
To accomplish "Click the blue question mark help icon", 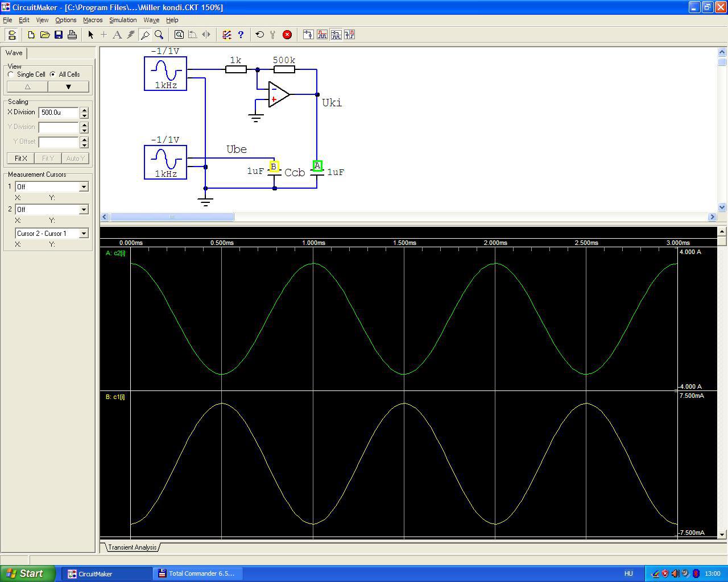I will pos(241,35).
